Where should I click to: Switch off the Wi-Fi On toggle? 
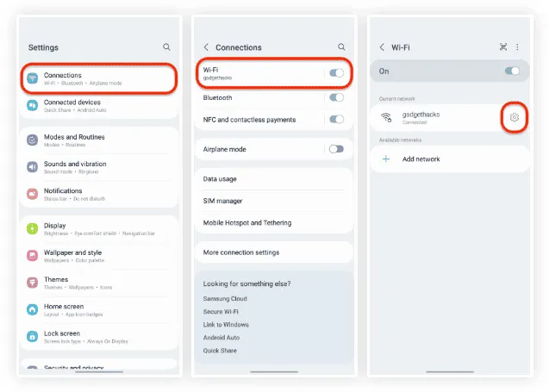tap(512, 72)
